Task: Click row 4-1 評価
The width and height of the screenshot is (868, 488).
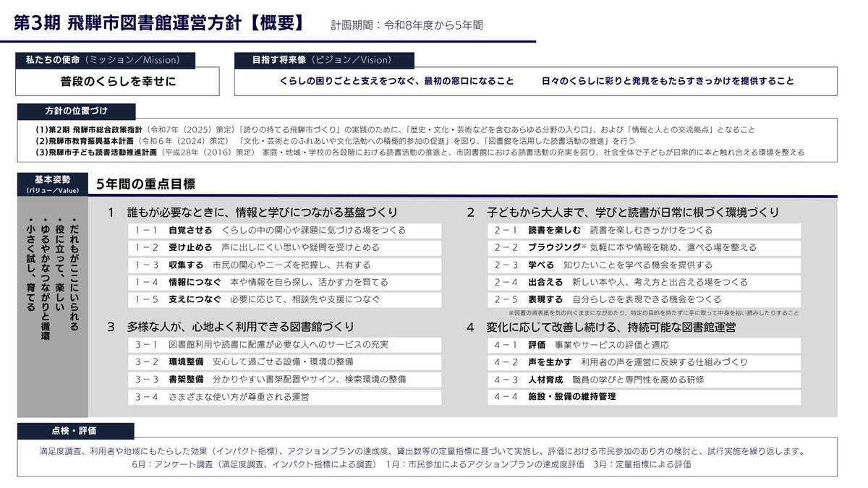Action: [x=644, y=345]
